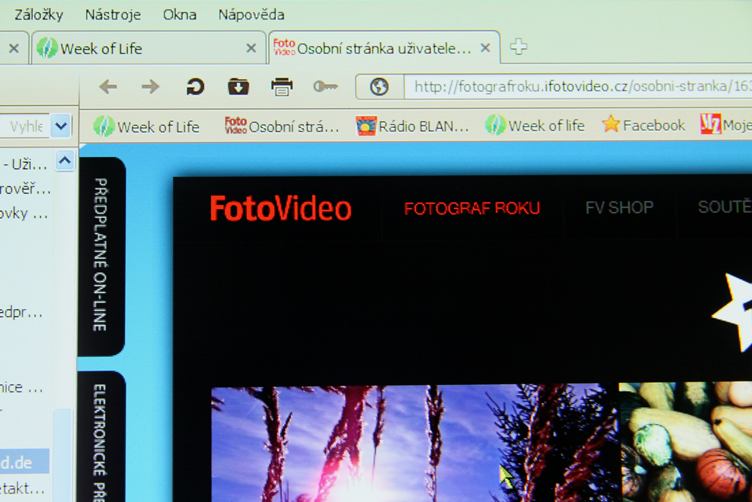Click Rádio BLAN... bookmark icon

pos(366,126)
